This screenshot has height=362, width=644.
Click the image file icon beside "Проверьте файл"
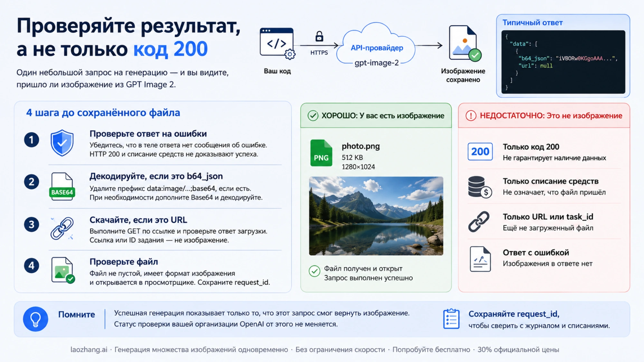(x=63, y=270)
